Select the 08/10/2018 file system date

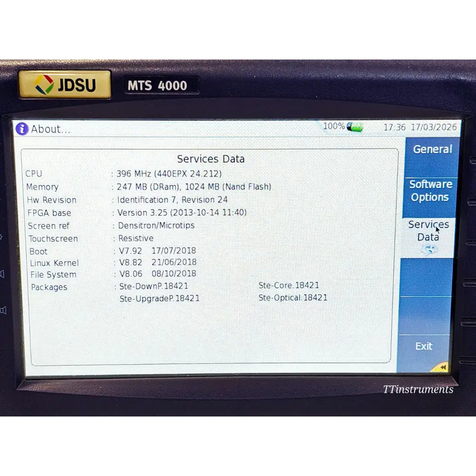(x=174, y=274)
